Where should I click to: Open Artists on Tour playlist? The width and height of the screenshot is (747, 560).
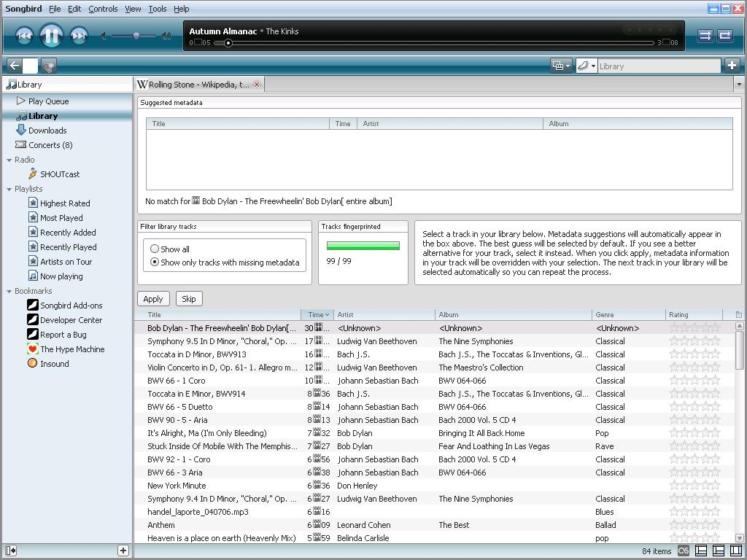[66, 262]
